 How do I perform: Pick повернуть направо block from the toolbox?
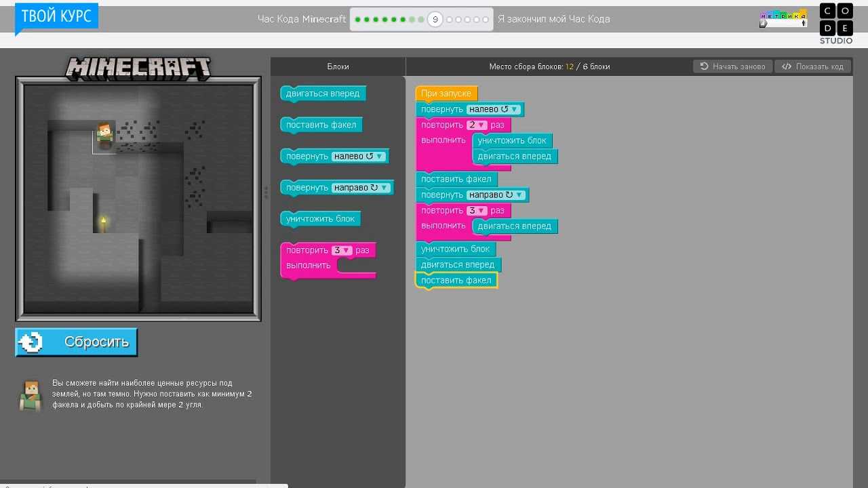[x=337, y=188]
